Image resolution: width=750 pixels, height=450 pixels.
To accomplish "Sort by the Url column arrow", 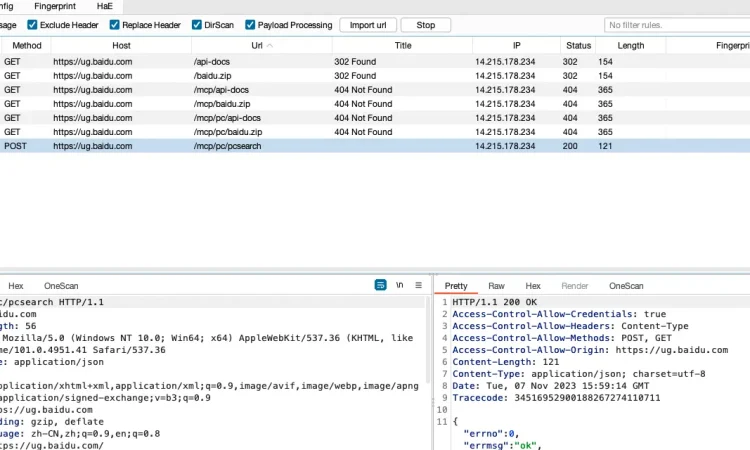I will (270, 45).
